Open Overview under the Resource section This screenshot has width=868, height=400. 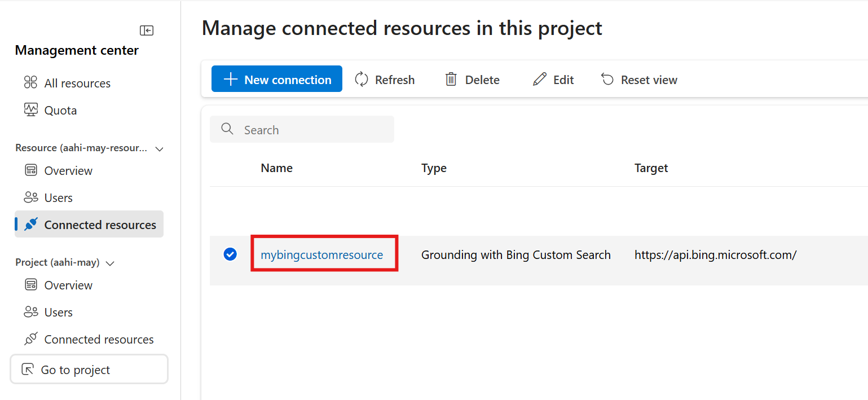point(68,170)
